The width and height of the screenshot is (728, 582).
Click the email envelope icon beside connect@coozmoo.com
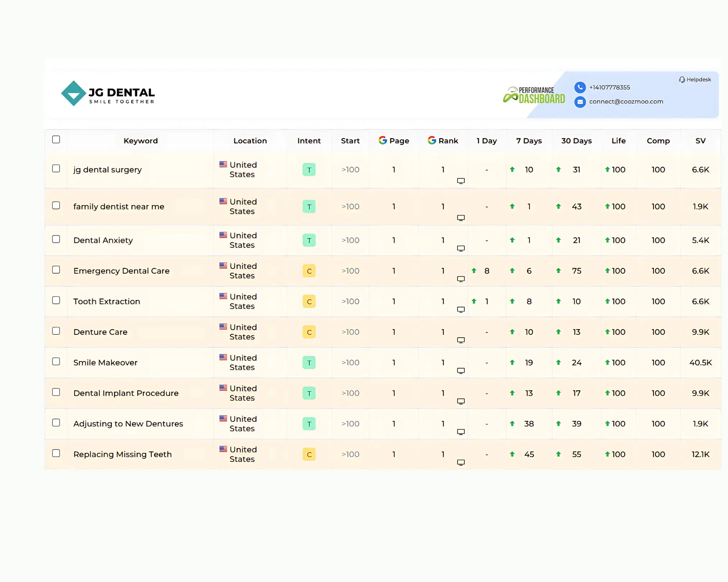tap(580, 102)
